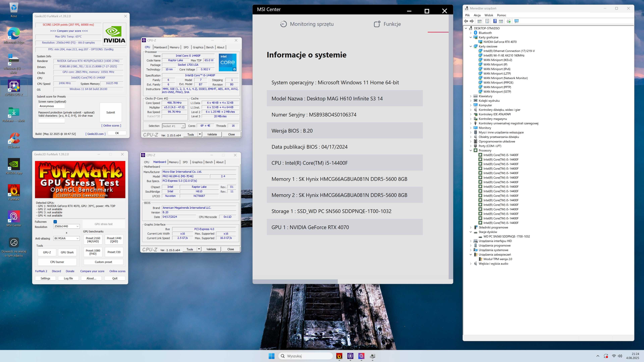Click the MSI Center icon in the taskbar
The image size is (644, 362).
361,356
